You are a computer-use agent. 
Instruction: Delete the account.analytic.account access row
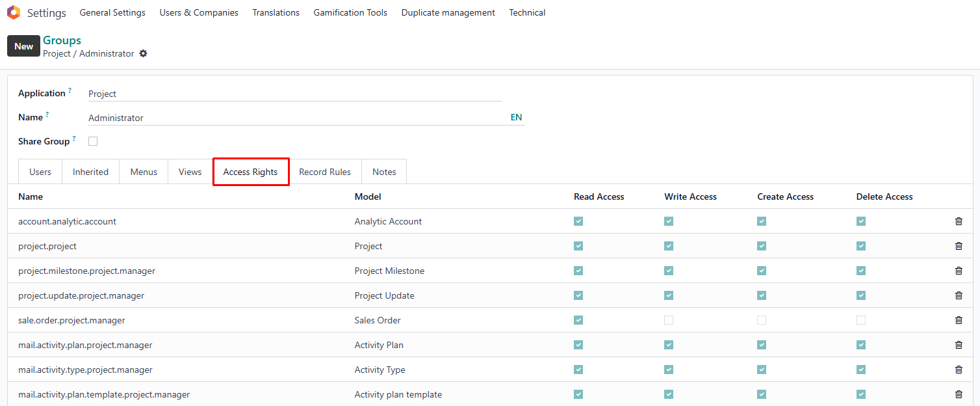click(x=959, y=221)
